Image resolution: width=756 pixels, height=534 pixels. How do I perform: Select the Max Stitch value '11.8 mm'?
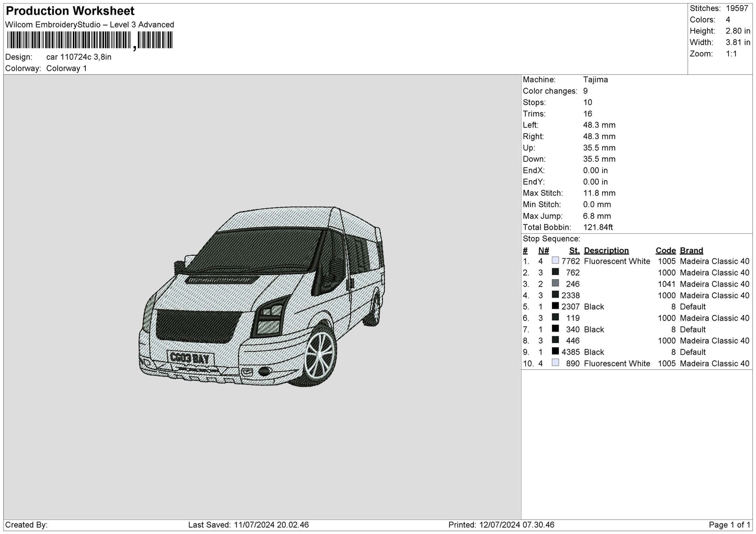(599, 193)
